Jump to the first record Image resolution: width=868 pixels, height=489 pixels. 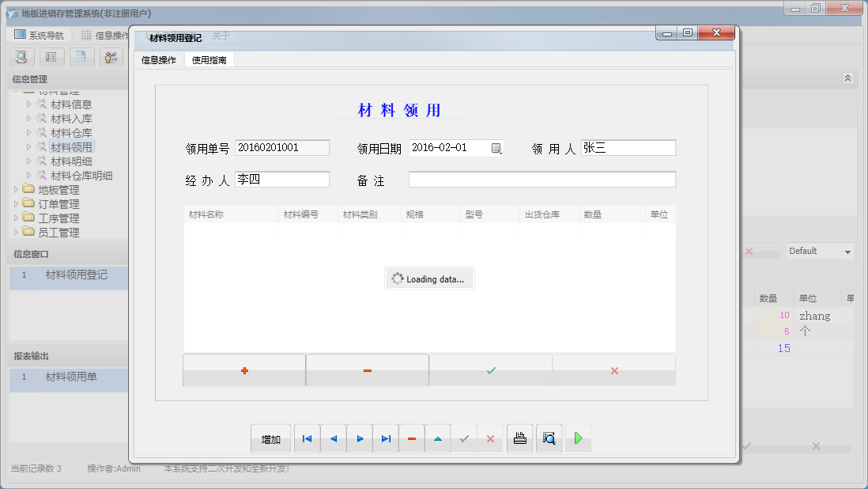(307, 438)
